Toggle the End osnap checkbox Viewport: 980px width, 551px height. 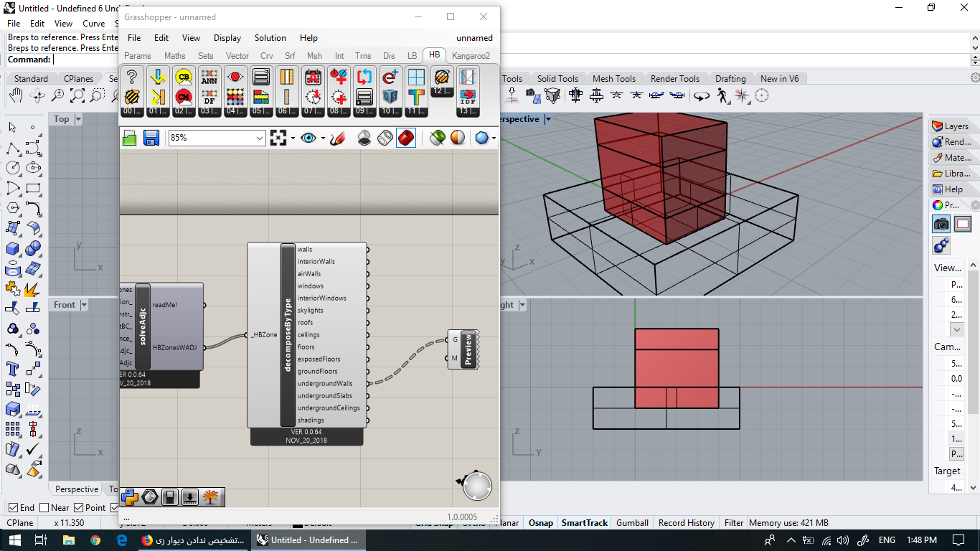click(13, 508)
